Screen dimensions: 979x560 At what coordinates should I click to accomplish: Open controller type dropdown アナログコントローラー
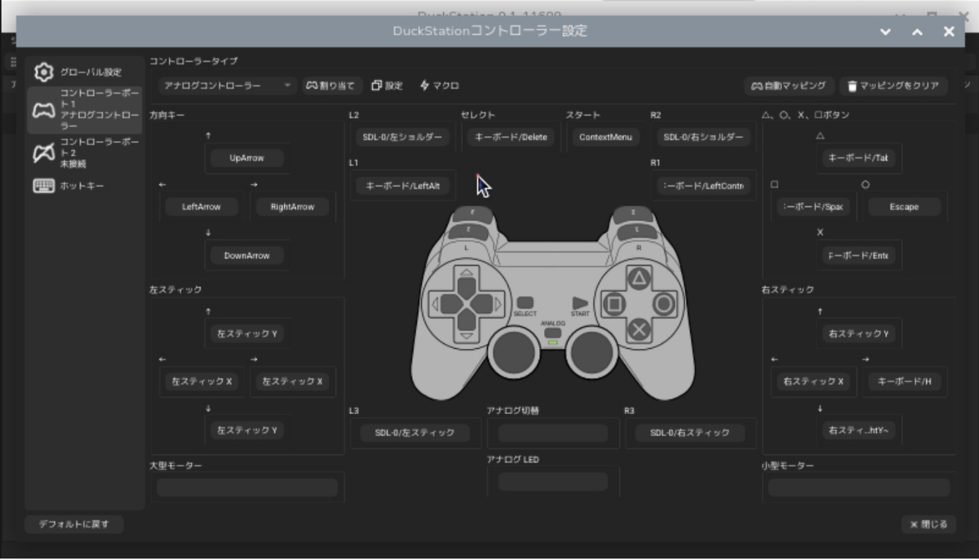click(228, 86)
